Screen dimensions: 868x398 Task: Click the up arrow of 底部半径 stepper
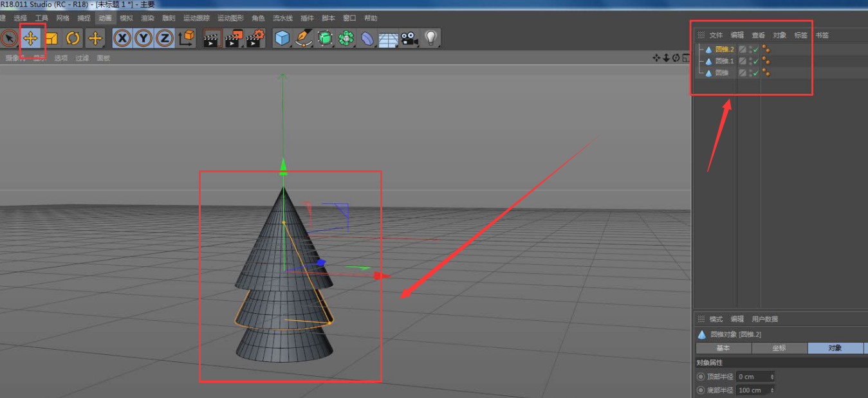[772, 387]
